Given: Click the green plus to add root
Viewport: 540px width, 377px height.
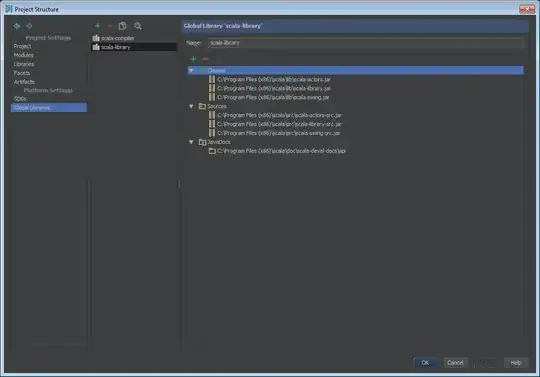Looking at the screenshot, I should (193, 59).
